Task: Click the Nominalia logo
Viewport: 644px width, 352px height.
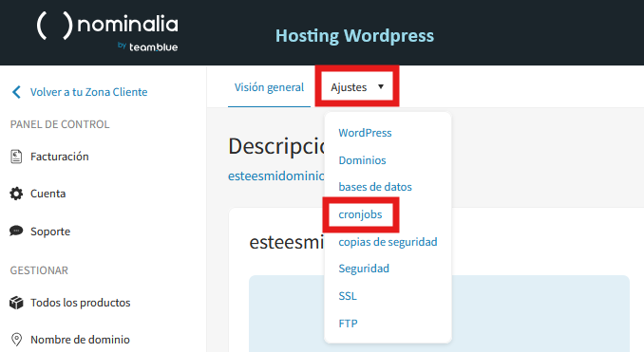Action: pyautogui.click(x=107, y=31)
